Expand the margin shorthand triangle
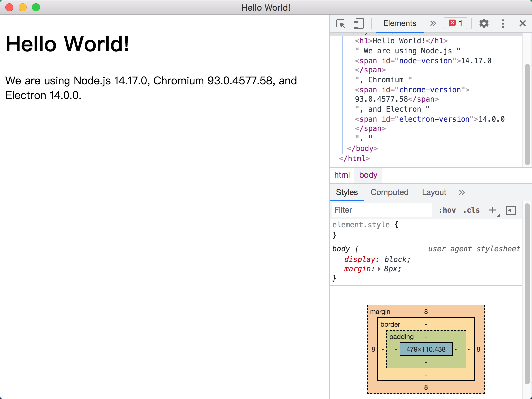The image size is (532, 399). click(379, 269)
